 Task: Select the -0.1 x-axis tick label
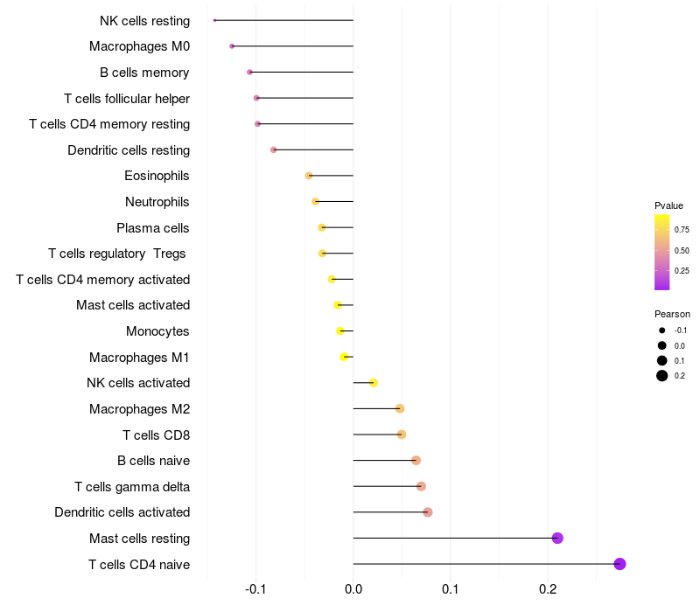[255, 589]
